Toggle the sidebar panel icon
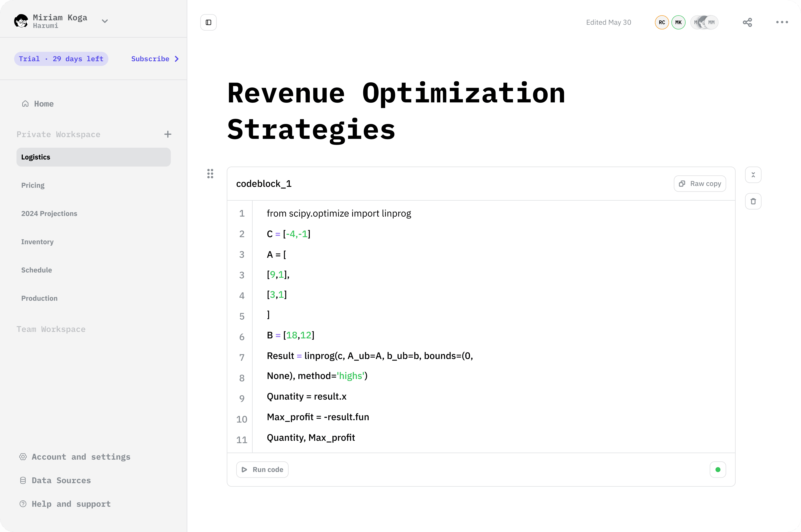The width and height of the screenshot is (801, 532). (208, 22)
